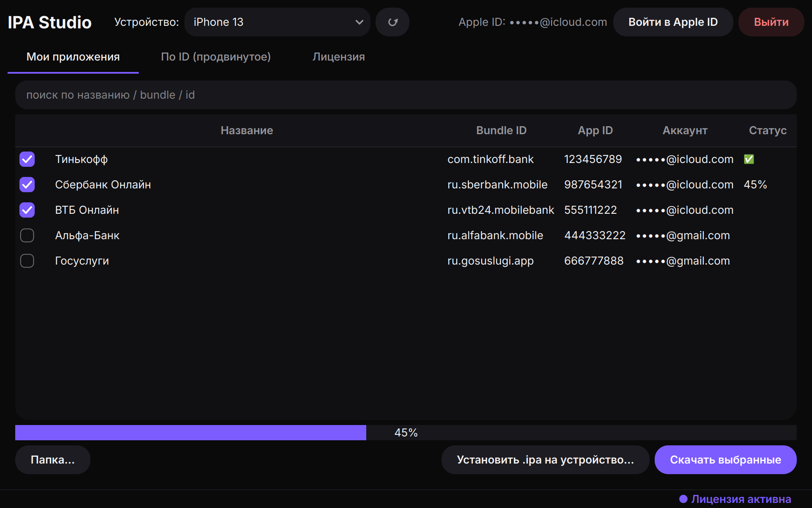Open the iPhone 13 device dropdown
The height and width of the screenshot is (508, 812).
[x=277, y=22]
